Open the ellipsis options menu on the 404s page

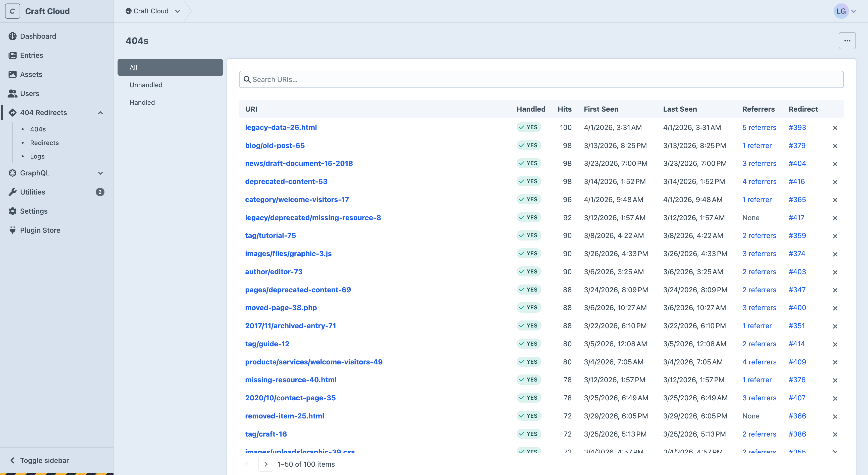847,40
